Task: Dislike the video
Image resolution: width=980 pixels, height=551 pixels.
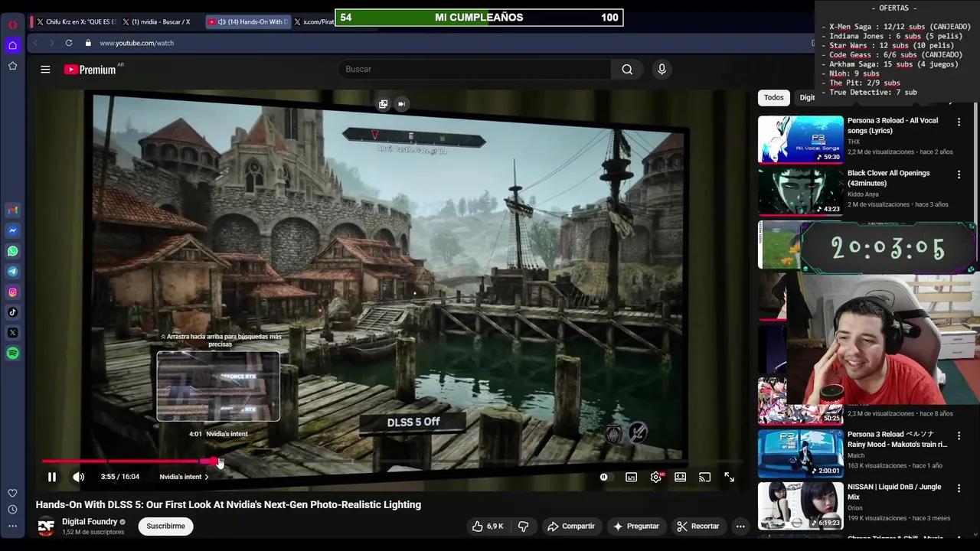Action: 524,526
